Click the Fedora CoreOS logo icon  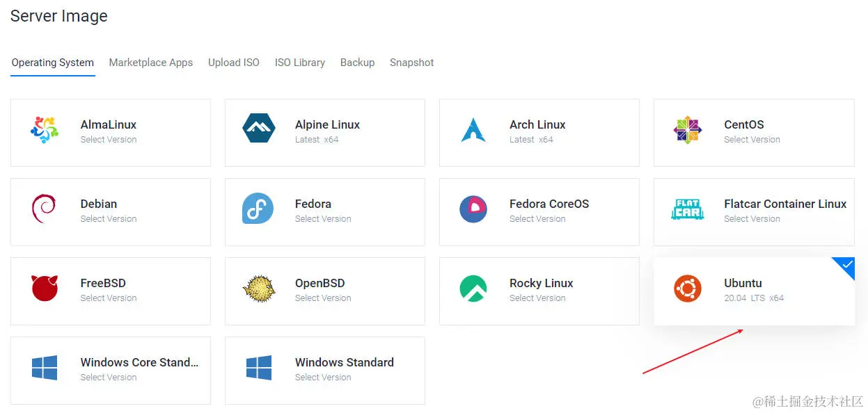pyautogui.click(x=473, y=209)
